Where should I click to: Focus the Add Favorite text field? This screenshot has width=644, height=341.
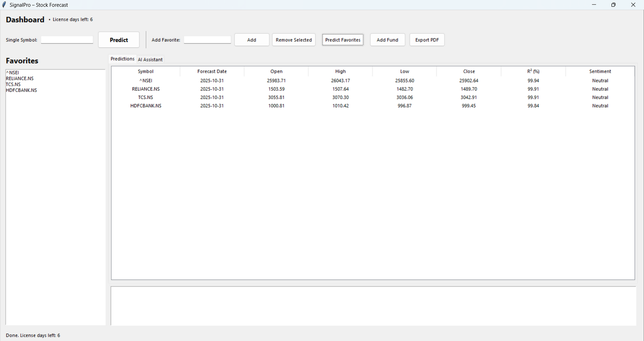coord(207,40)
